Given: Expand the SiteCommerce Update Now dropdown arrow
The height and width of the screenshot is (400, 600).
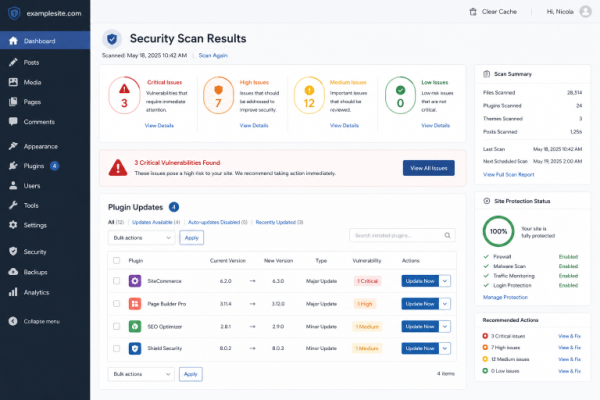Looking at the screenshot, I should click(445, 281).
